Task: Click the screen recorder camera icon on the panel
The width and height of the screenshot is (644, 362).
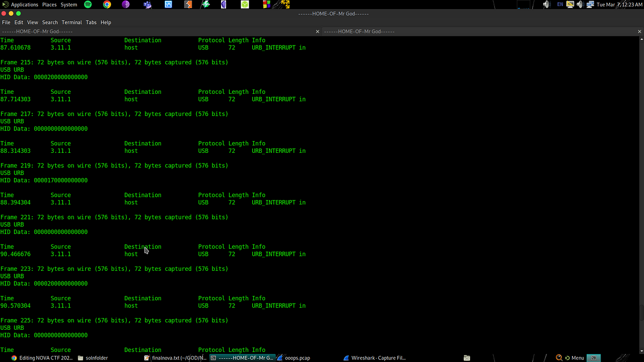Action: [x=146, y=4]
